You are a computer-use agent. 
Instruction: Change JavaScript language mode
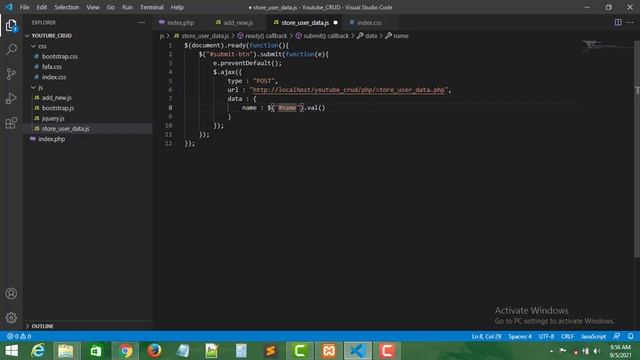[593, 336]
